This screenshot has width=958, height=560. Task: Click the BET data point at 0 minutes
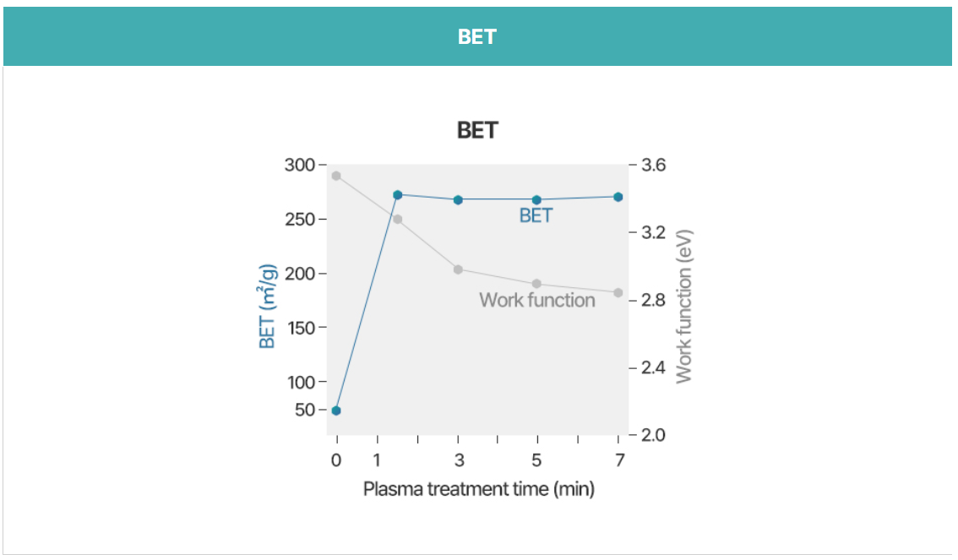click(336, 410)
